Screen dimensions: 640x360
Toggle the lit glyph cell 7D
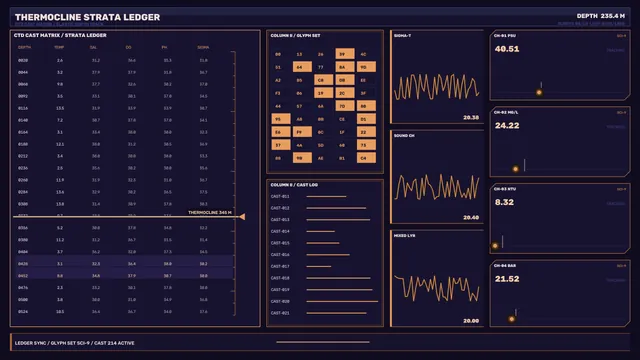click(x=345, y=106)
